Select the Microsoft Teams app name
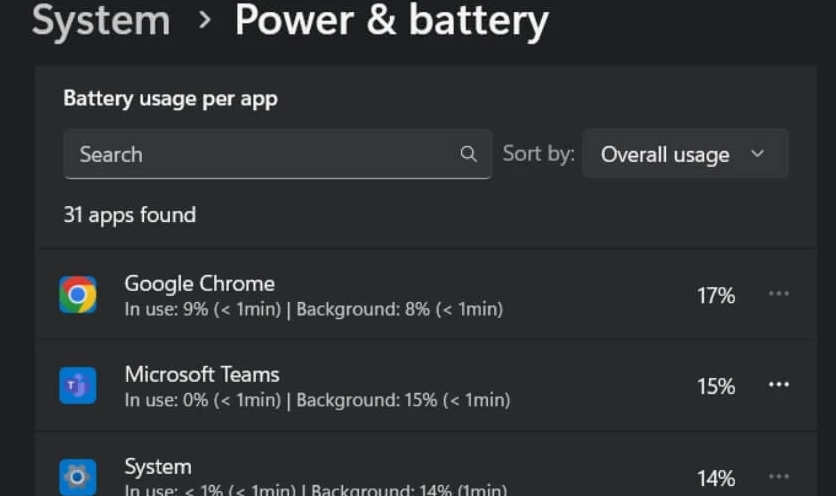The height and width of the screenshot is (496, 836). [x=202, y=374]
